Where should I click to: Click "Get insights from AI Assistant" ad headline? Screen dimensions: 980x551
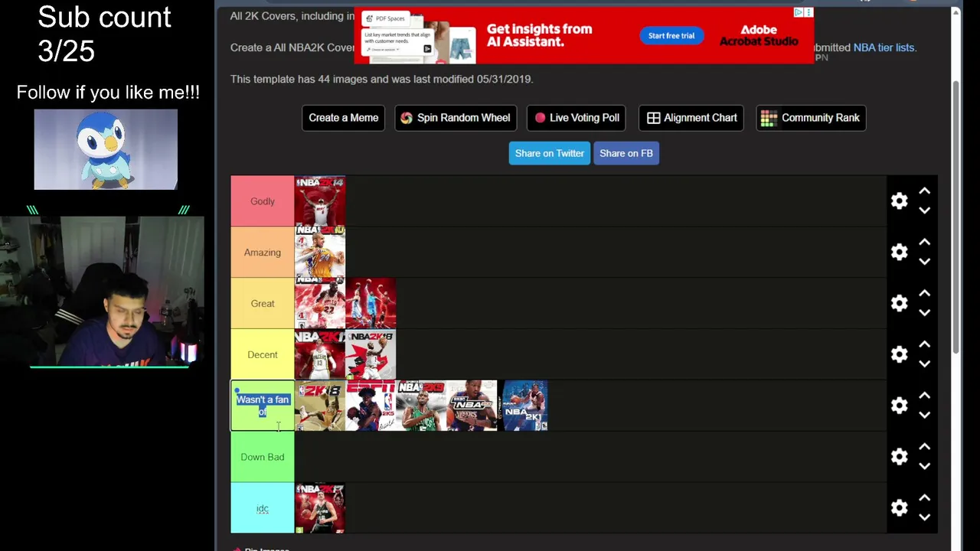540,35
